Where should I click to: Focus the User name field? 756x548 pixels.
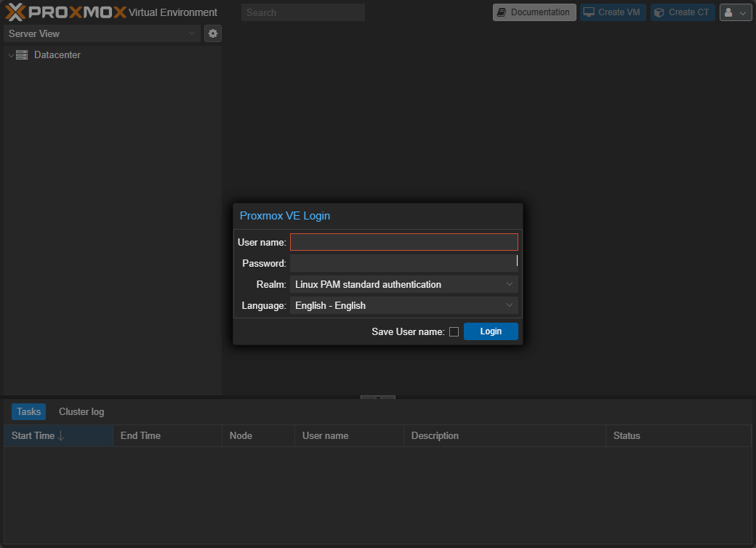tap(403, 242)
